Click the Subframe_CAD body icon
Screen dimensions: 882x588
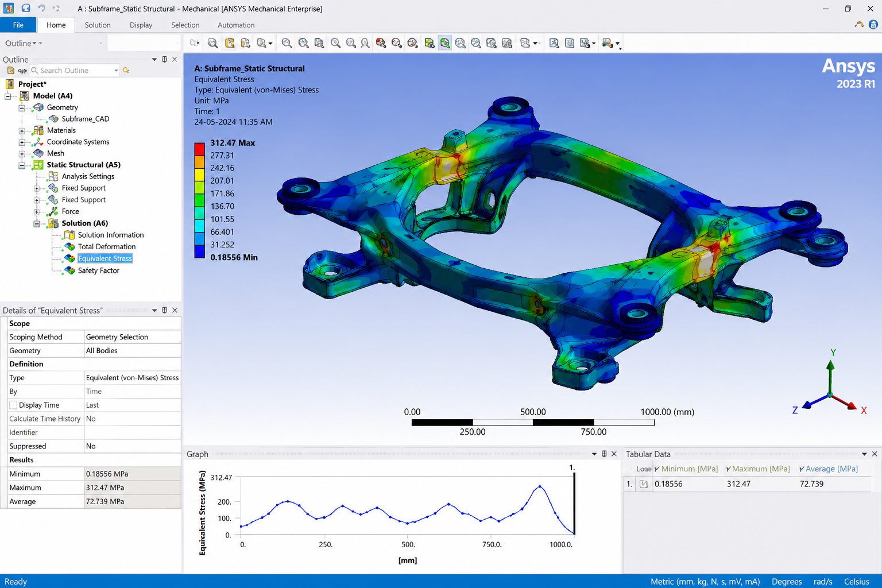pos(53,119)
